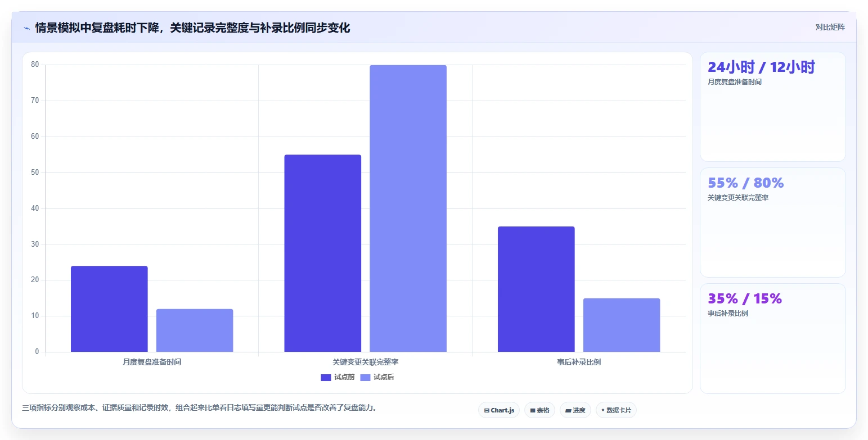Click the x-axis label 事后补录比例
This screenshot has height=440, width=868.
point(579,362)
